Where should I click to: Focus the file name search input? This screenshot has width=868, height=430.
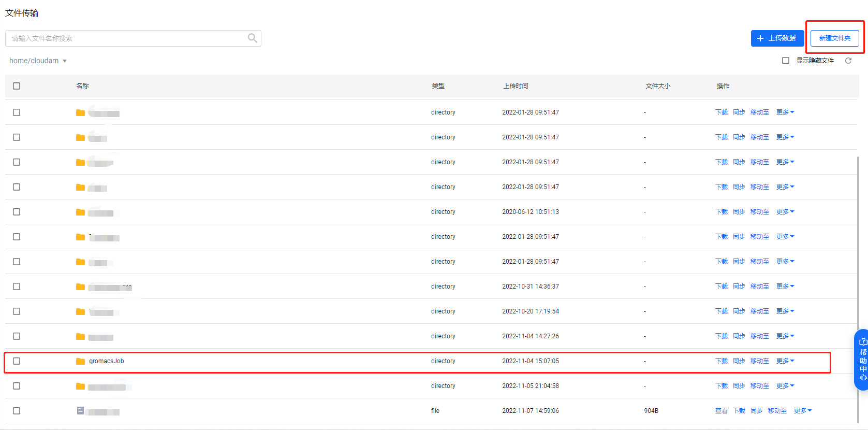pos(127,38)
